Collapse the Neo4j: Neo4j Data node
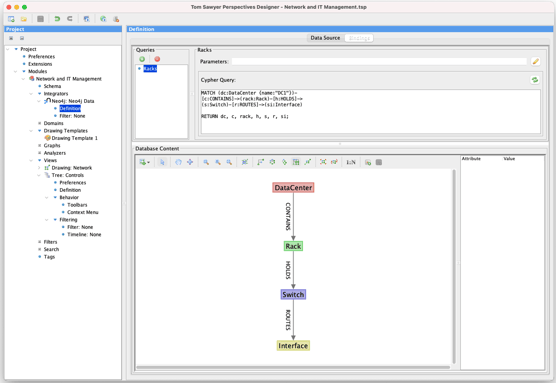Image resolution: width=556 pixels, height=383 pixels. [39, 101]
